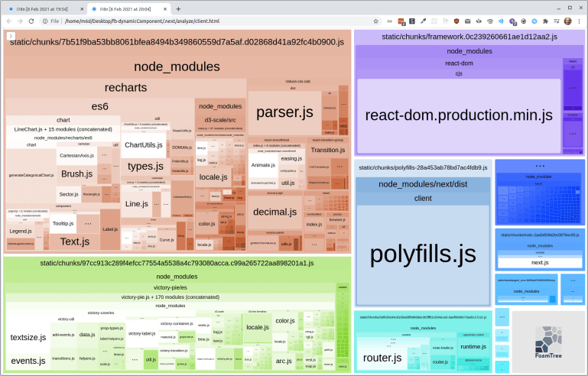Click the blue chat-bubble extension icon
Screen dimensions: 588x376
[534, 21]
